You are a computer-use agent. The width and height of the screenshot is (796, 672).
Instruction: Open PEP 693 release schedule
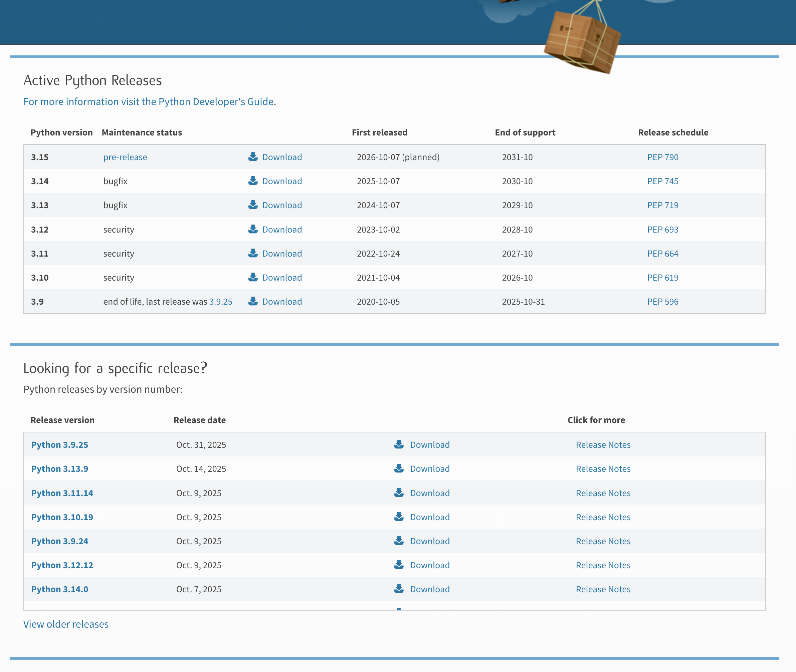pos(662,229)
